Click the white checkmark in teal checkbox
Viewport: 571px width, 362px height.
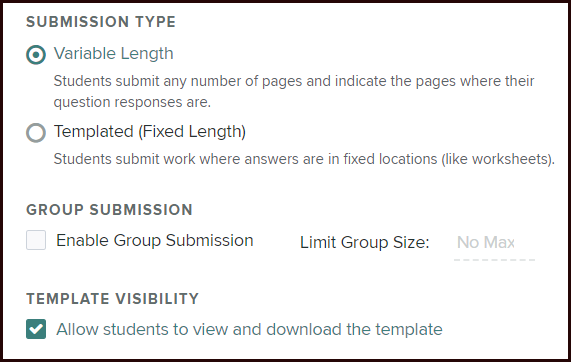click(36, 329)
